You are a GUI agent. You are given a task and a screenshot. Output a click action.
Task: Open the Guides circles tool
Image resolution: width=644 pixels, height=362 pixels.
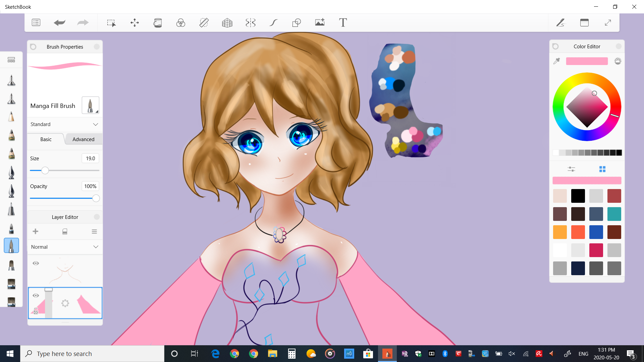pos(181,22)
